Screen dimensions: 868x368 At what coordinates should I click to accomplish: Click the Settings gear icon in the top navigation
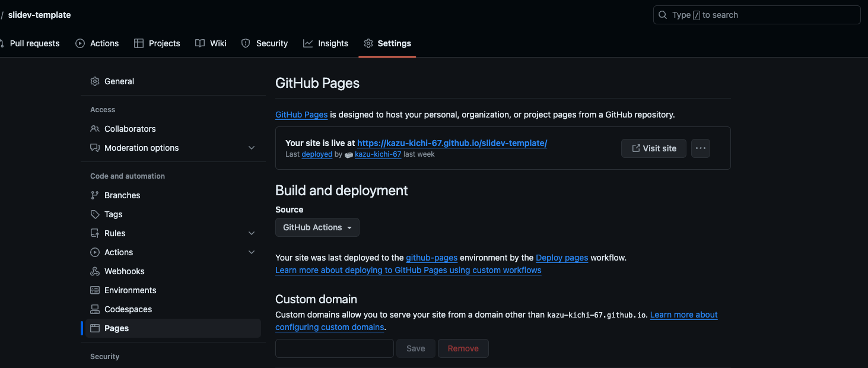pyautogui.click(x=368, y=43)
